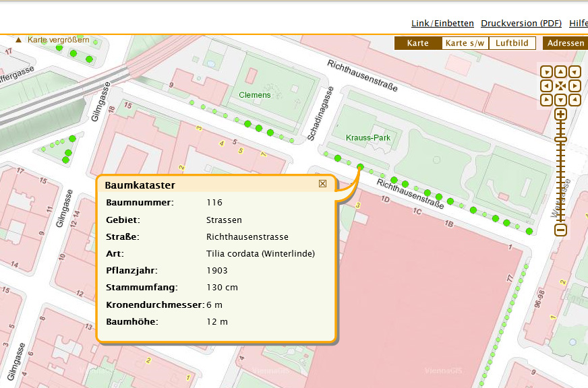
Task: Click Baumnummer value 116
Action: pyautogui.click(x=214, y=203)
